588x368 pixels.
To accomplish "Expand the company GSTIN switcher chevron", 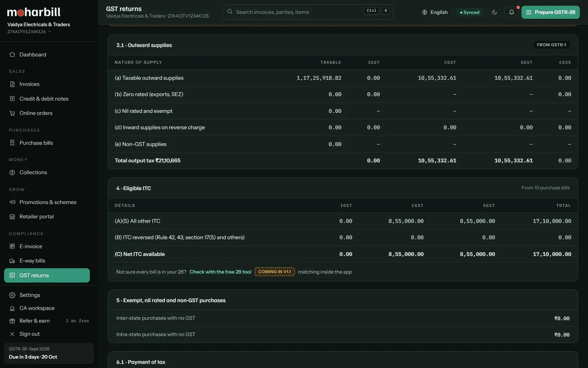I will pyautogui.click(x=50, y=32).
